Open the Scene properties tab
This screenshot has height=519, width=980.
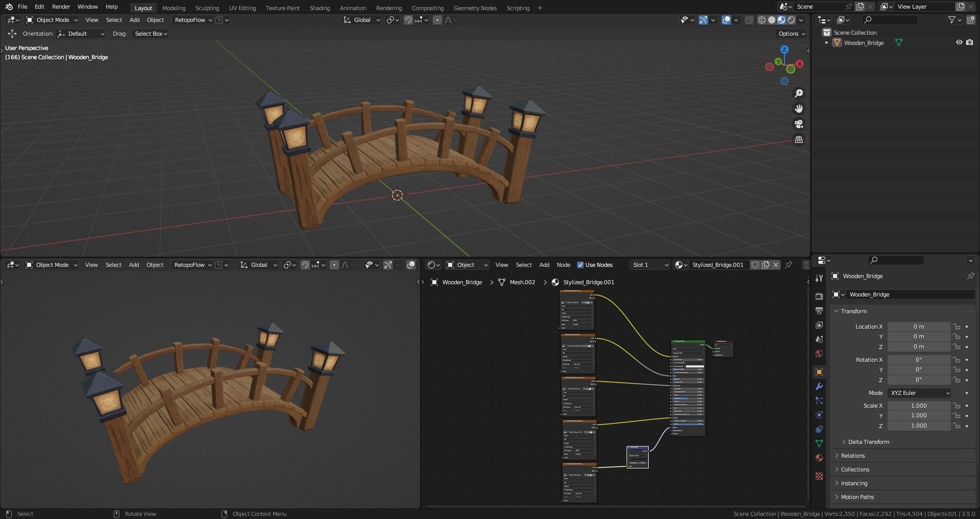pyautogui.click(x=819, y=339)
